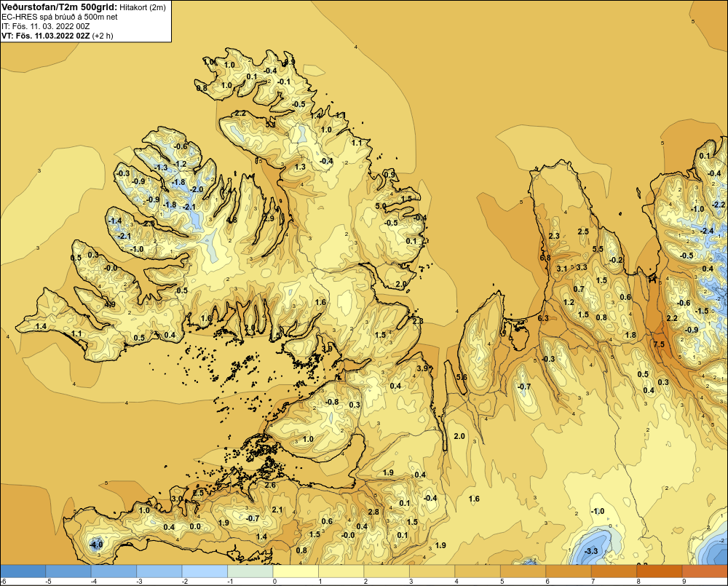Click the "-2.2" temperature value

tap(719, 205)
